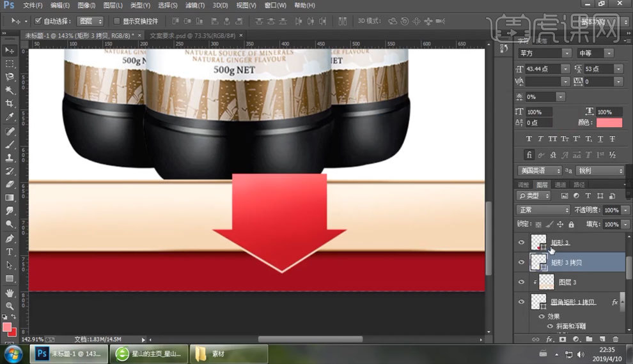Click the Underline T icon
This screenshot has width=633, height=364.
click(600, 139)
